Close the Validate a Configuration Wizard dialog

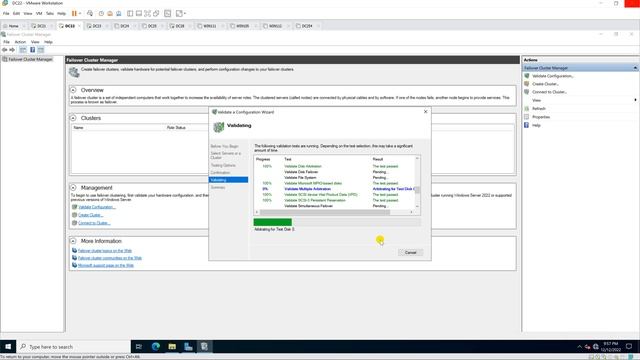pos(426,111)
